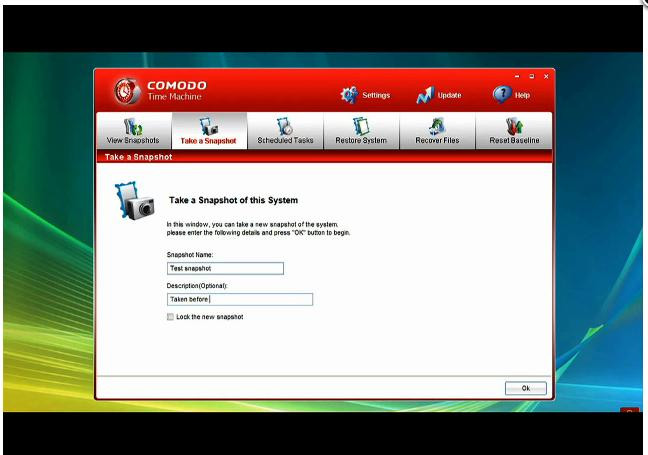Minimize the Comodo Time Machine window
648x455 pixels.
(x=517, y=76)
